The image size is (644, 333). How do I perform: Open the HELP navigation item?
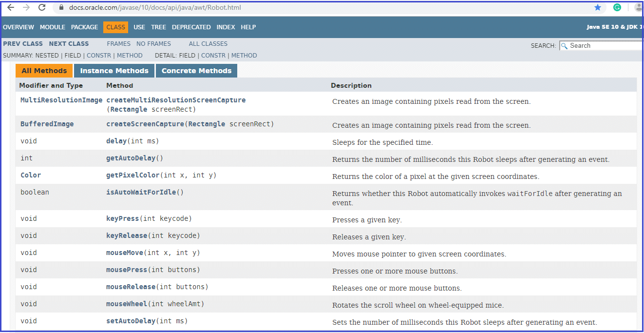248,27
